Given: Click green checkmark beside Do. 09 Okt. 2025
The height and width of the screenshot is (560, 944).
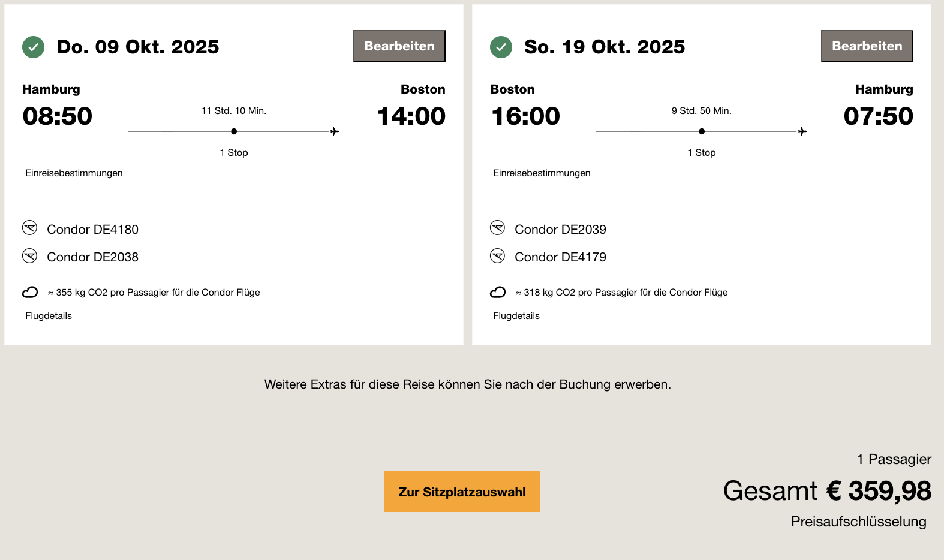Looking at the screenshot, I should 33,47.
